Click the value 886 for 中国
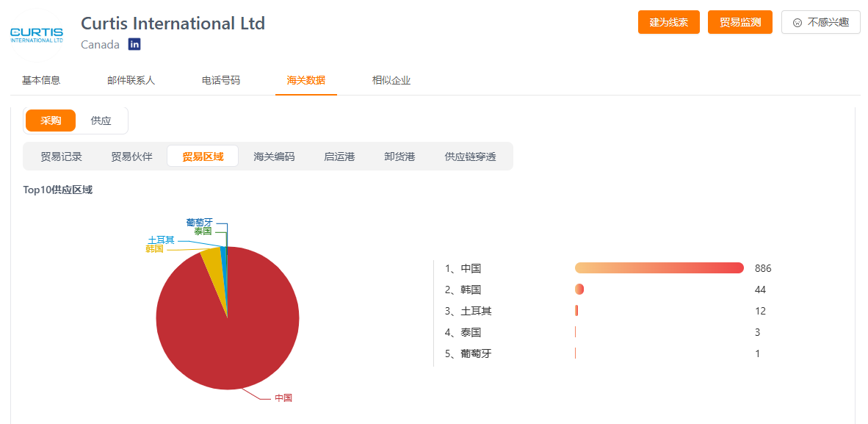 coord(763,268)
